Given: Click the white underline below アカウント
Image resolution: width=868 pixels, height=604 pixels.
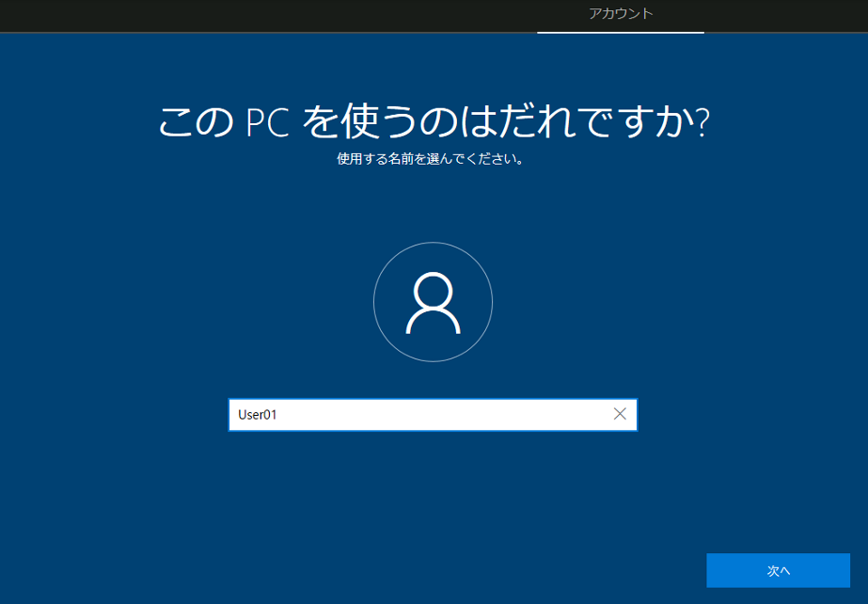Looking at the screenshot, I should point(620,31).
